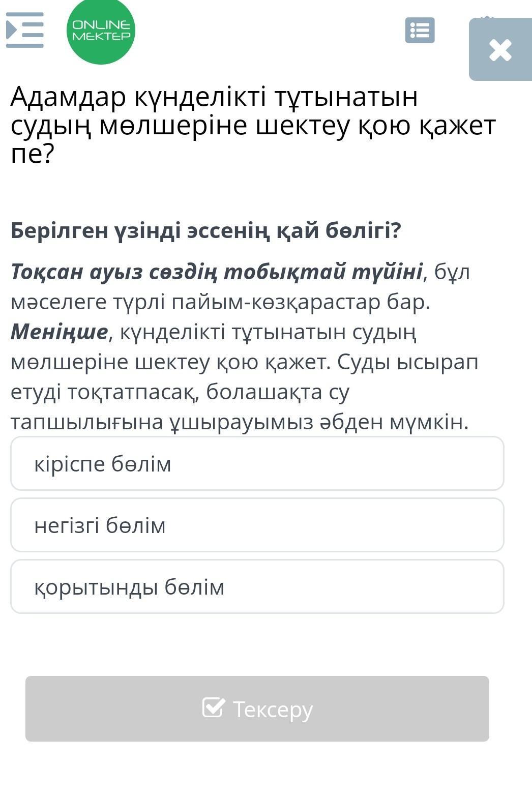Click the question Берілген үзінді эссенің қай бөлігі?
The height and width of the screenshot is (796, 532).
(206, 230)
